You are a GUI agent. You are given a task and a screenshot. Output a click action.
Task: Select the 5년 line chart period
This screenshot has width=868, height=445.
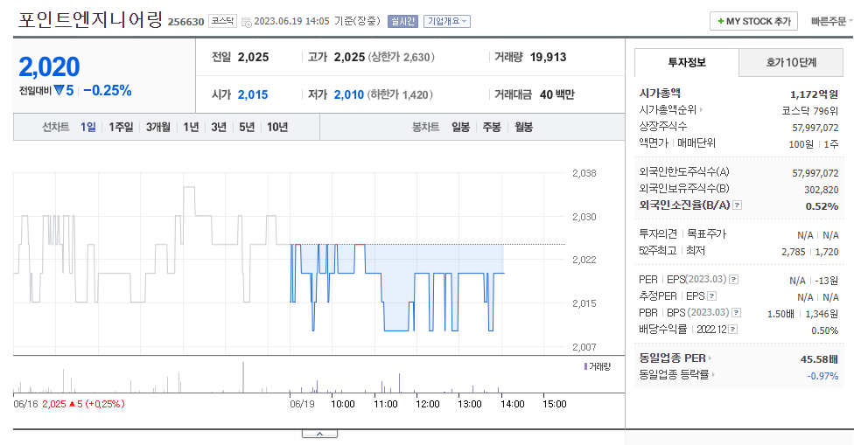[x=247, y=127]
